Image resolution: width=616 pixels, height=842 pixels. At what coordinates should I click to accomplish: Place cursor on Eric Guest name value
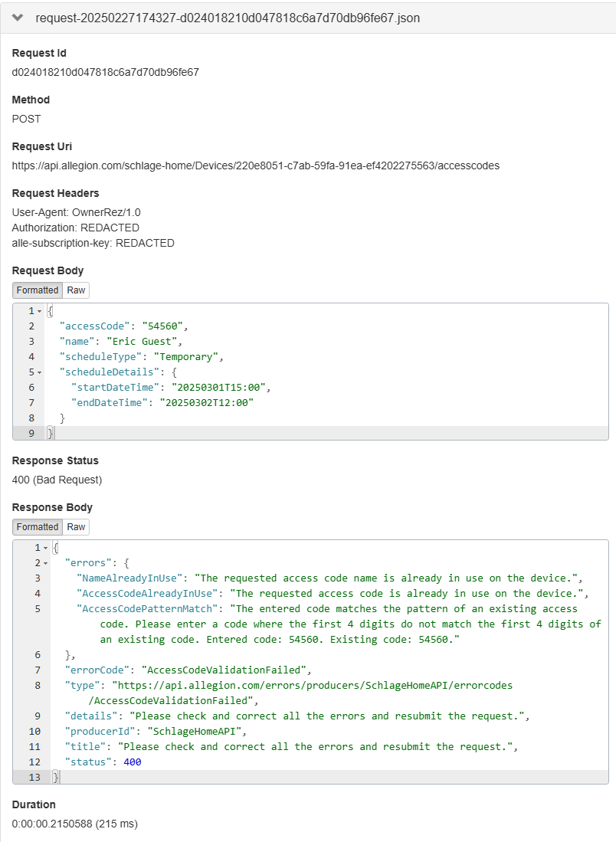(x=144, y=342)
